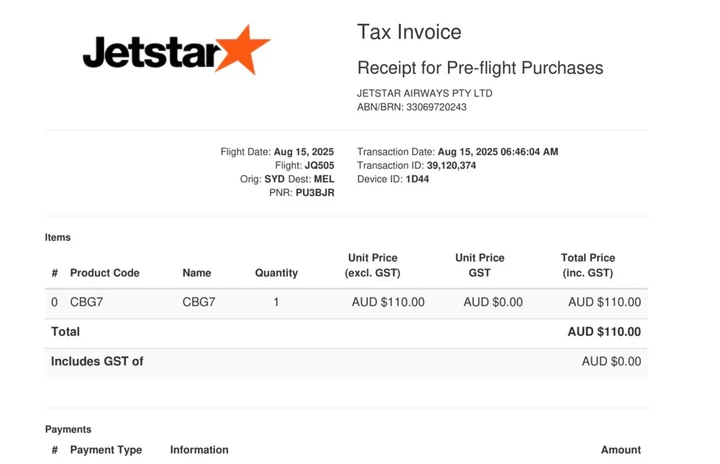Click the Includes GST of row label
Viewport: 720px width, 464px height.
[97, 362]
